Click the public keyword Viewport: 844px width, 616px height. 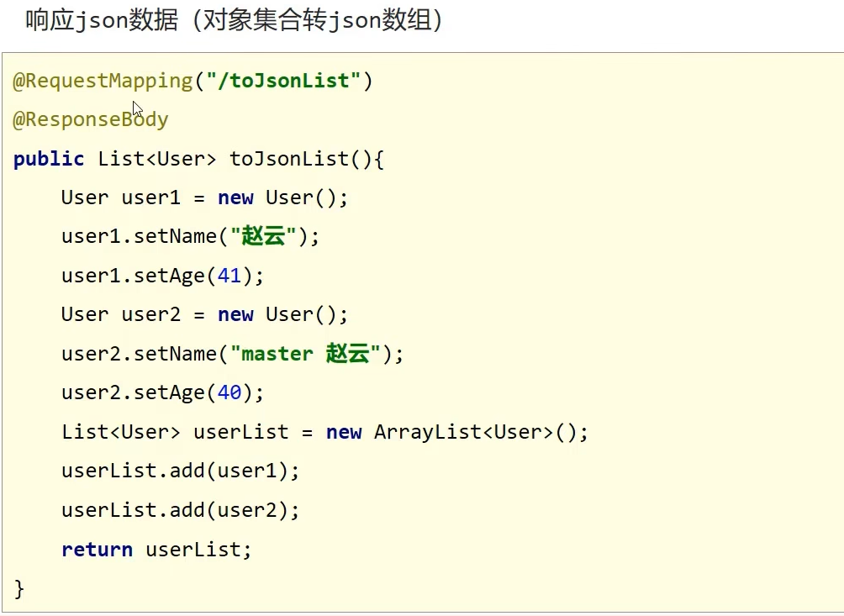coord(49,159)
